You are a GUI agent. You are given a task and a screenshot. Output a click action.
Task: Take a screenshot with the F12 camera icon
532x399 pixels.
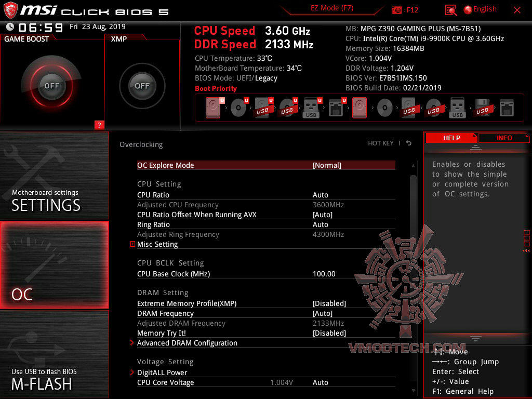click(x=396, y=10)
